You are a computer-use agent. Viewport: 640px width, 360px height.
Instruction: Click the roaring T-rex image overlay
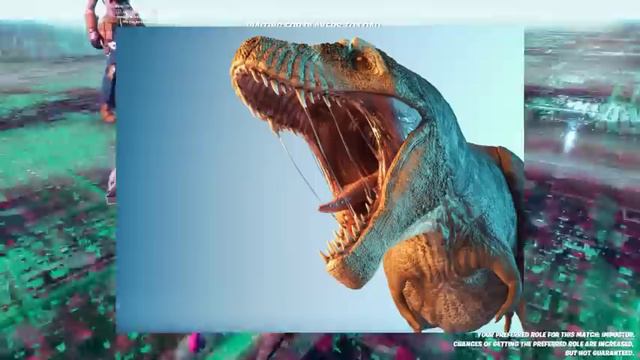pos(320,179)
